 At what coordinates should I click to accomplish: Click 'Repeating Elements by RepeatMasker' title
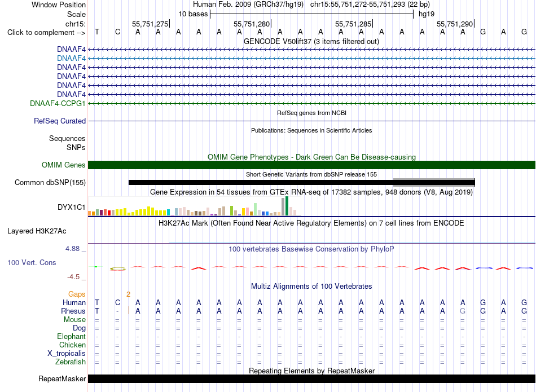pyautogui.click(x=312, y=371)
